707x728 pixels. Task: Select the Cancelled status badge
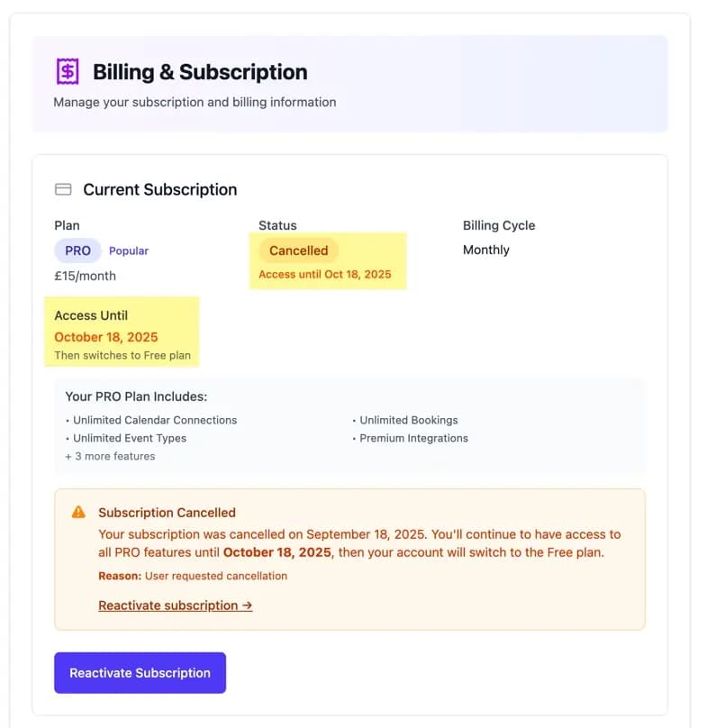[x=298, y=250]
